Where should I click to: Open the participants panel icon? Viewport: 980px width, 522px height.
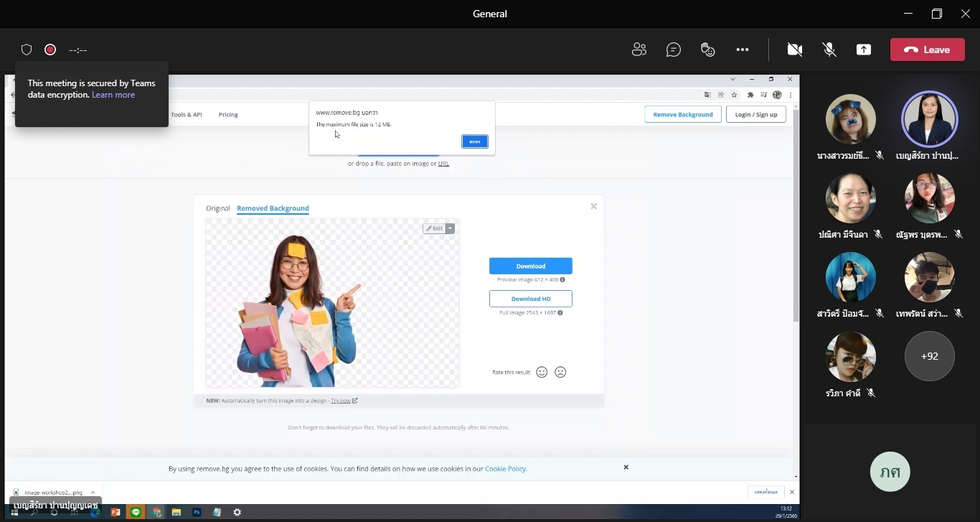[x=639, y=50]
